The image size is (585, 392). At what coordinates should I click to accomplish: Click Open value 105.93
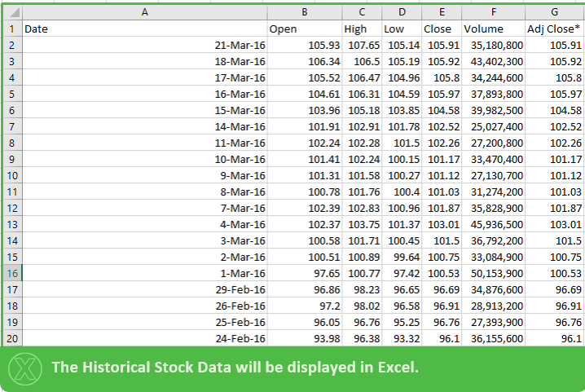click(x=305, y=45)
